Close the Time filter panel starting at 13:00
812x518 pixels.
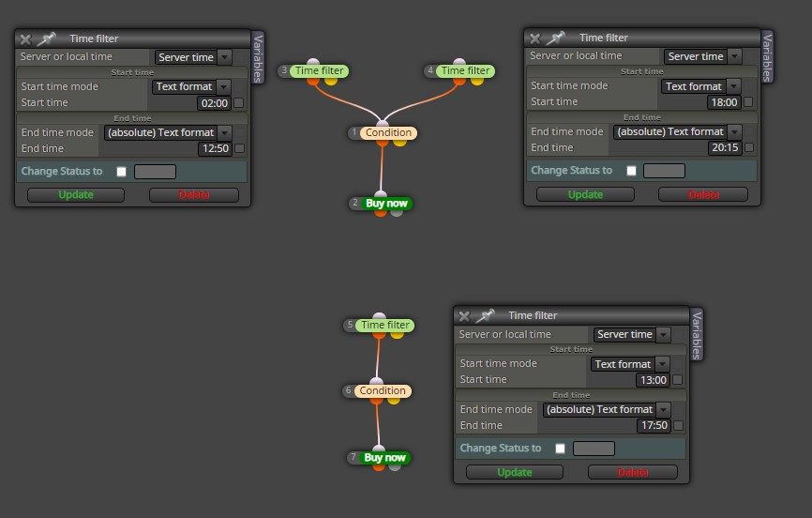tap(464, 316)
